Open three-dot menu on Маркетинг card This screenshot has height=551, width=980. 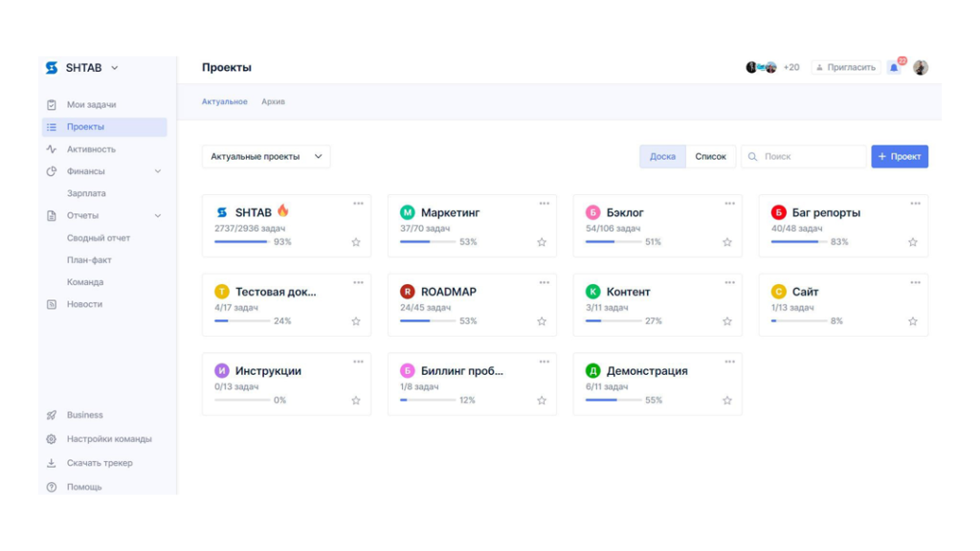pyautogui.click(x=544, y=204)
